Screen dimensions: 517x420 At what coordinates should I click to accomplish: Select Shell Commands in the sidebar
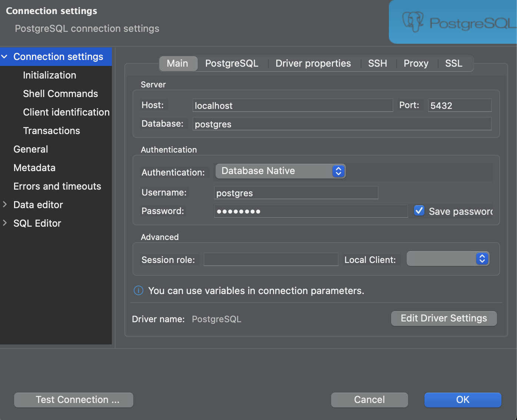pos(56,94)
